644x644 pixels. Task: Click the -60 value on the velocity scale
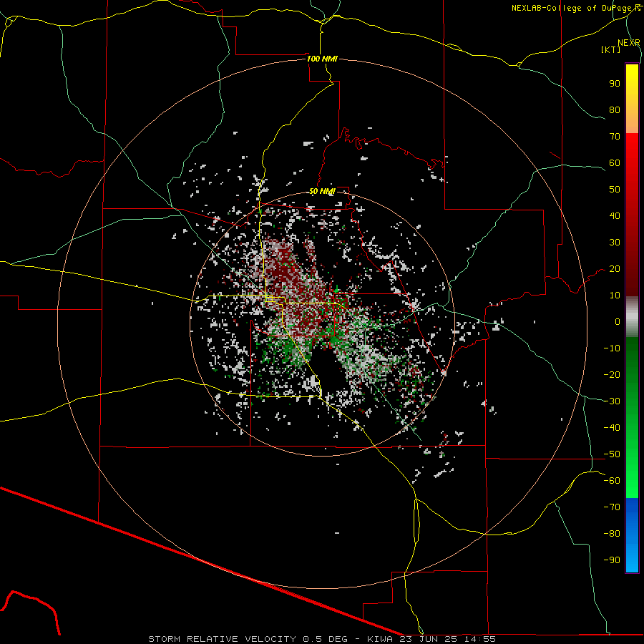point(612,481)
